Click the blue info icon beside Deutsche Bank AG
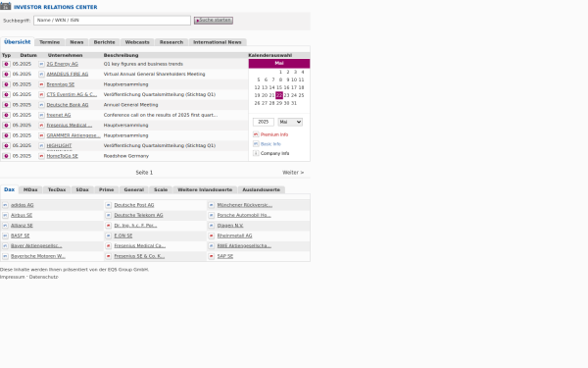The image size is (588, 368). (x=41, y=105)
